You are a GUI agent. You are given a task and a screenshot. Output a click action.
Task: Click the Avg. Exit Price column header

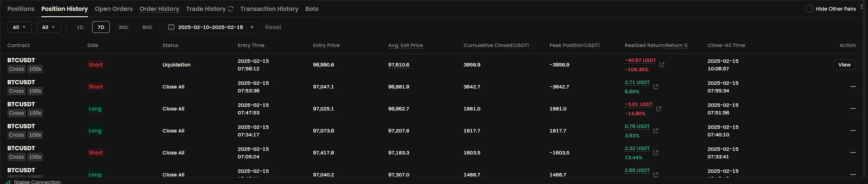pyautogui.click(x=405, y=46)
